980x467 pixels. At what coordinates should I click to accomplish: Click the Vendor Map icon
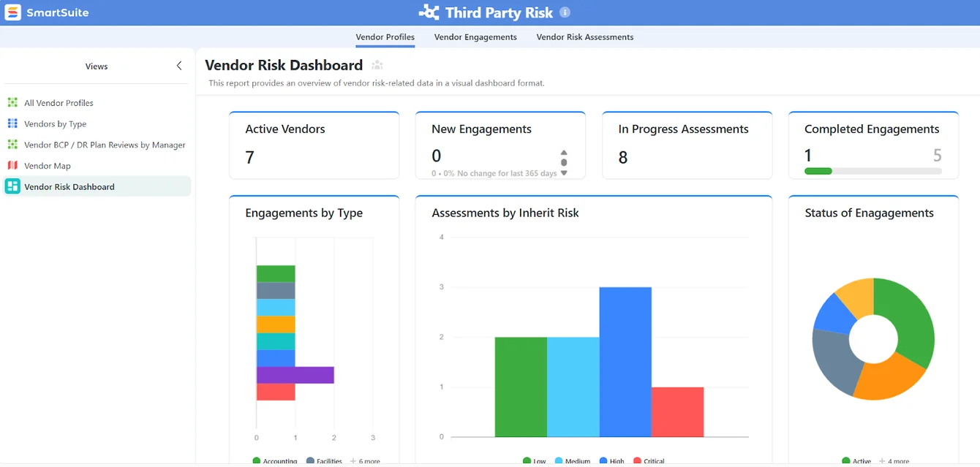(12, 166)
